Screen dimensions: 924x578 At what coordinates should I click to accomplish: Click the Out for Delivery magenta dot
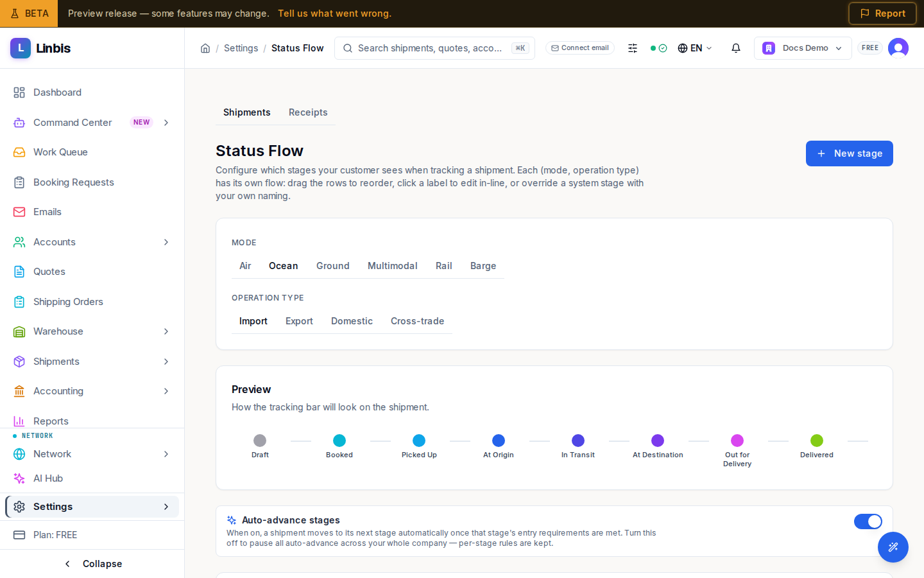tap(737, 441)
